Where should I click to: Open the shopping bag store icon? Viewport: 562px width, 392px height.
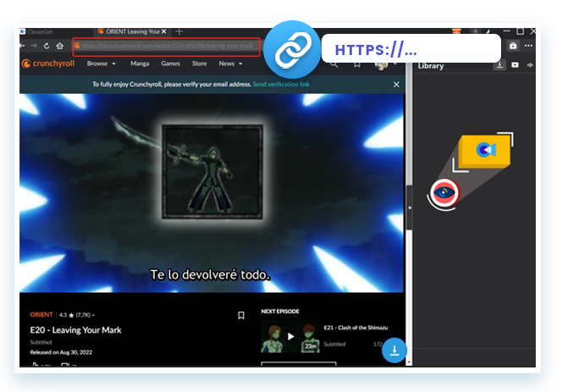point(513,46)
